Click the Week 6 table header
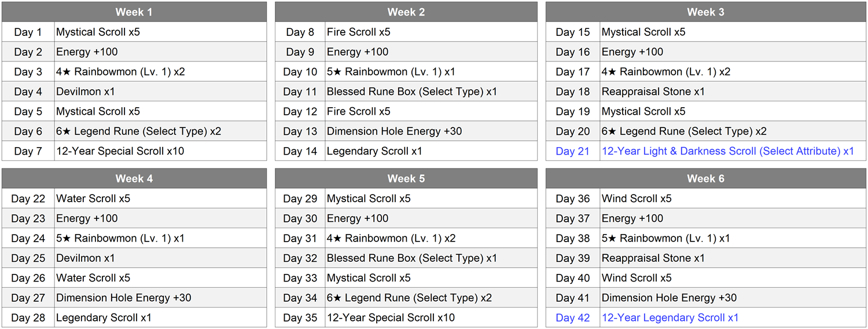 click(705, 178)
